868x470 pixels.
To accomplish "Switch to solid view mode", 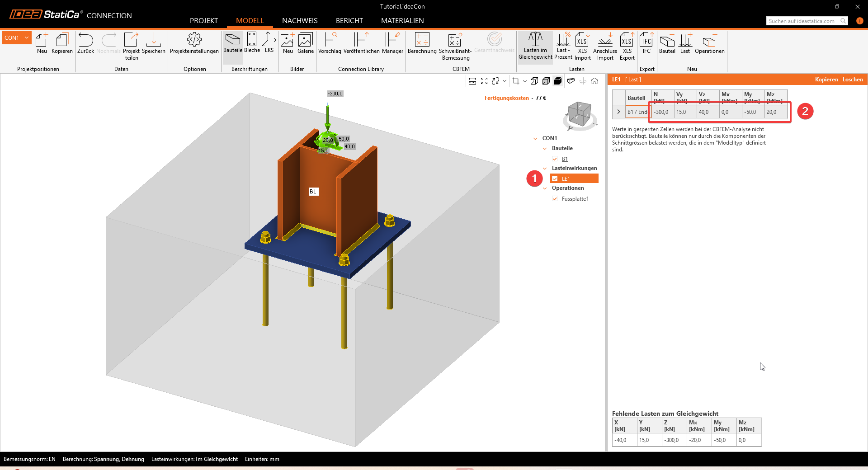I will click(x=558, y=81).
